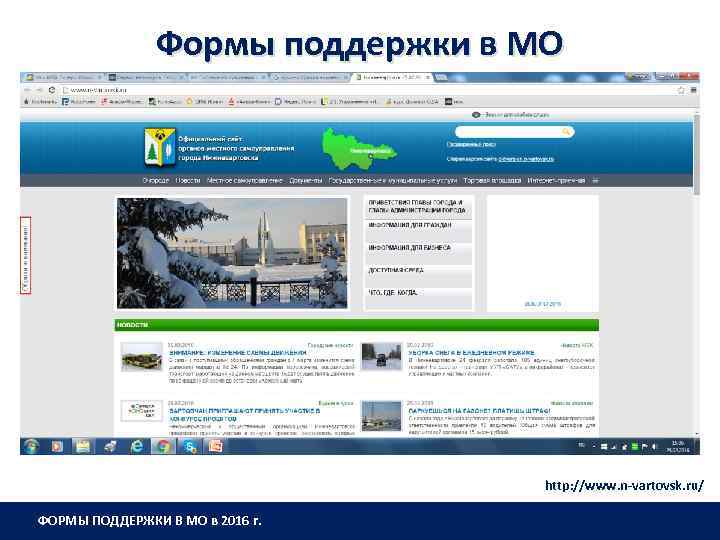Open the Chrome menu icon at the address bar end
The height and width of the screenshot is (540, 720).
click(693, 90)
